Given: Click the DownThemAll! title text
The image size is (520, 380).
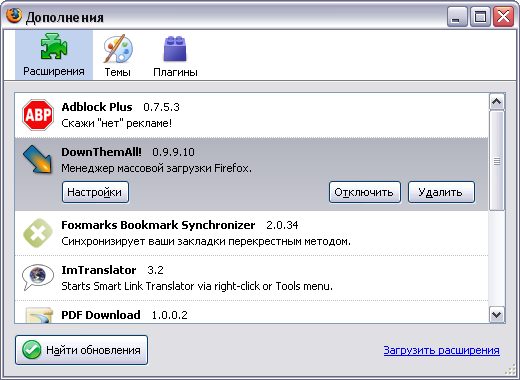Looking at the screenshot, I should point(101,152).
